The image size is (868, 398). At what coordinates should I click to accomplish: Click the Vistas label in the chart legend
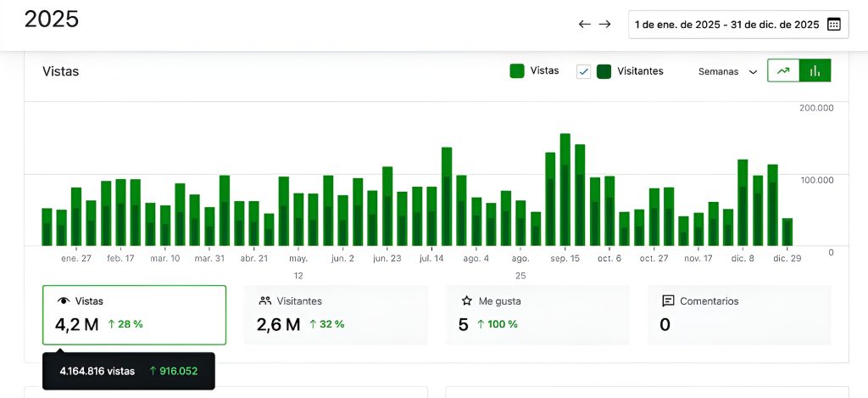(x=544, y=71)
